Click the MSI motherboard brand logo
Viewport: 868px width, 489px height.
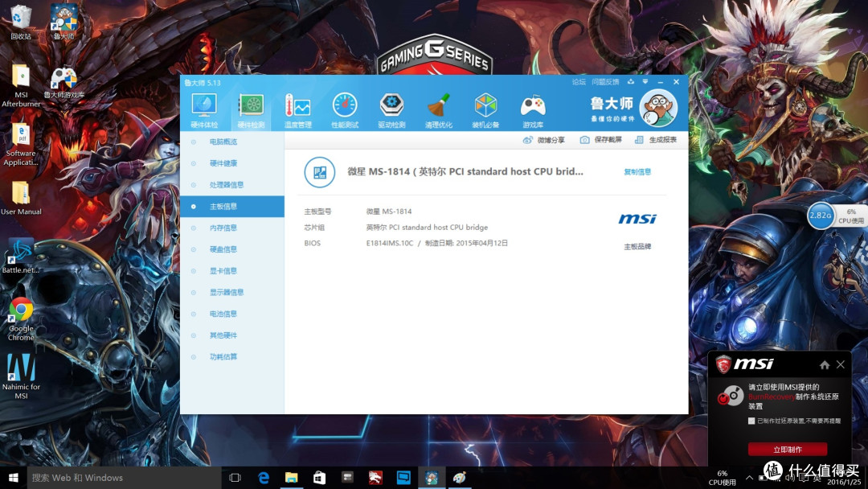coord(637,220)
